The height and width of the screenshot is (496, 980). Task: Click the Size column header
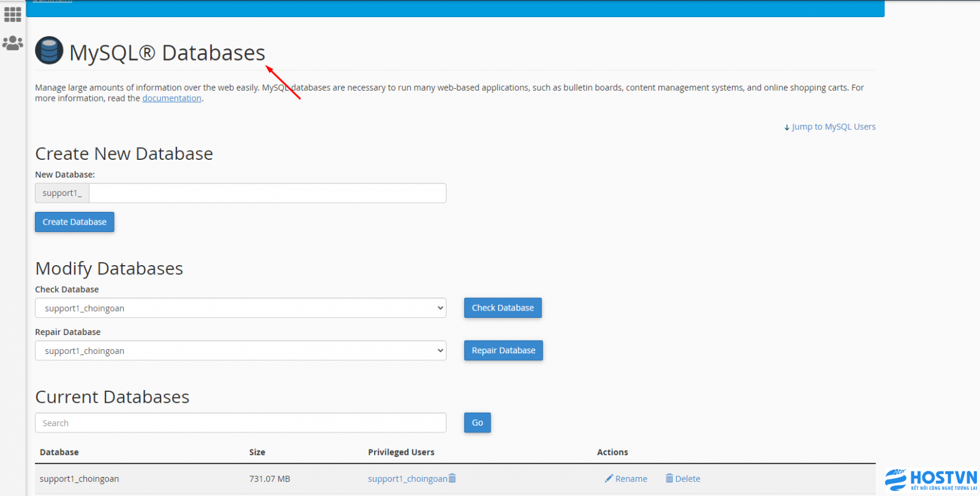257,452
